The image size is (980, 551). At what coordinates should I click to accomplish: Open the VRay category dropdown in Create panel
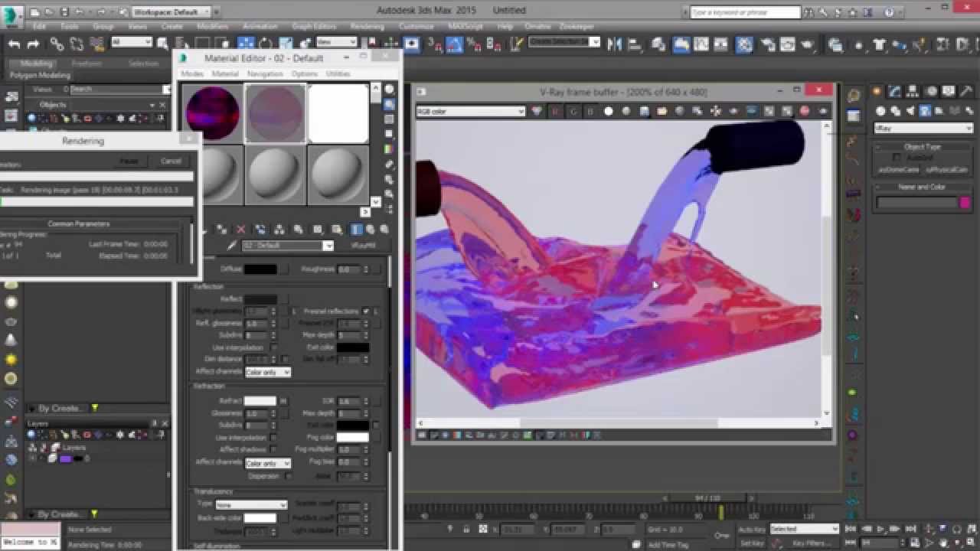tap(923, 129)
